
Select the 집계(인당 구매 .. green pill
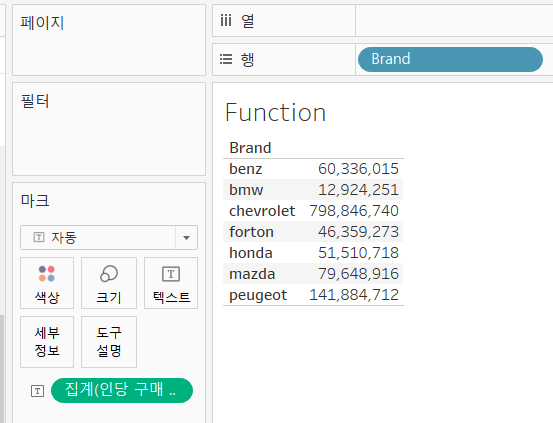(x=122, y=390)
